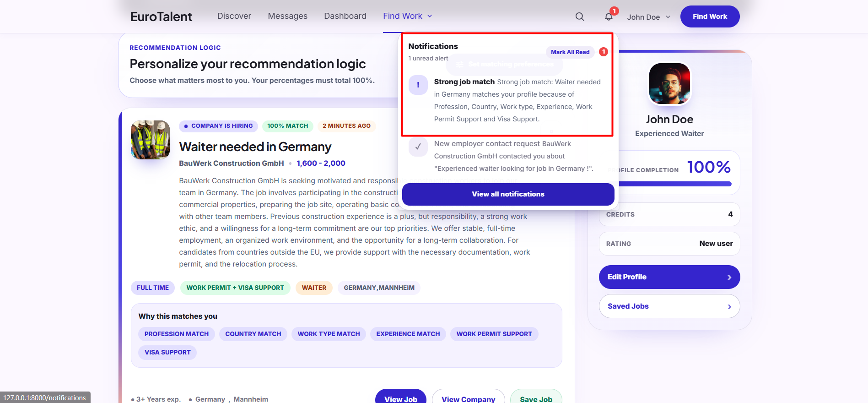Open the John Doe account dropdown

[649, 17]
